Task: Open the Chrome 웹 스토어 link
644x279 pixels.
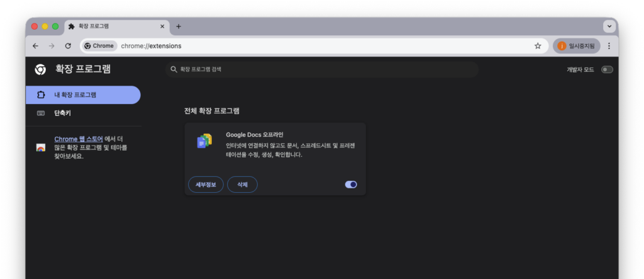Action: pos(78,139)
